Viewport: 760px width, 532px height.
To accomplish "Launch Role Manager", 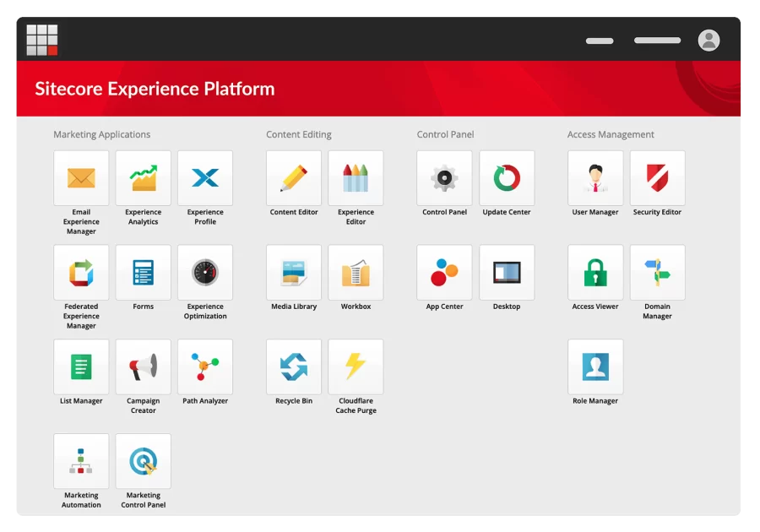I will click(x=595, y=366).
